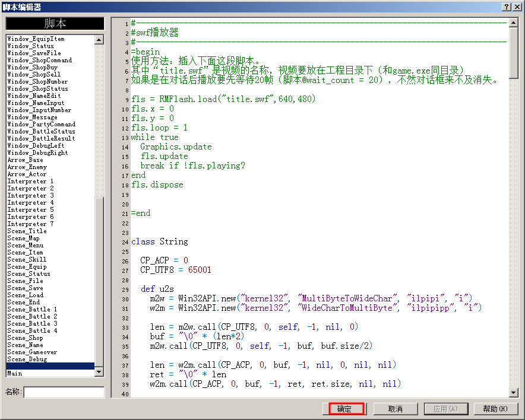Image resolution: width=525 pixels, height=420 pixels.
Task: Select Scene_Gameover script
Action: (32, 352)
